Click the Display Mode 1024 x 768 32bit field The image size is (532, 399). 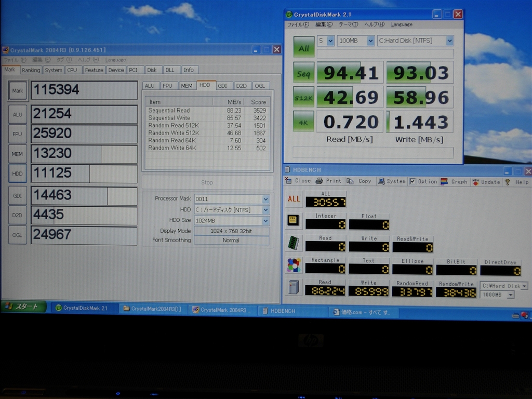coord(231,231)
